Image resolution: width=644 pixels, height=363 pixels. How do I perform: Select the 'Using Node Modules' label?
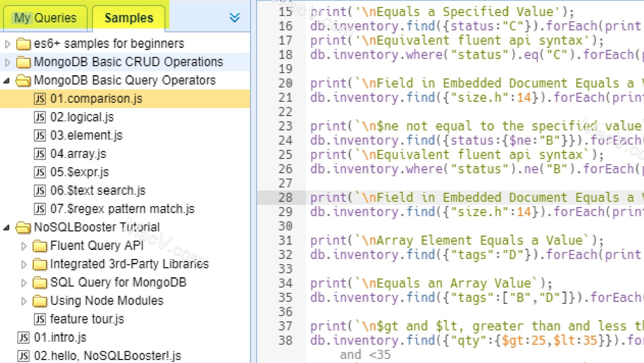click(107, 301)
